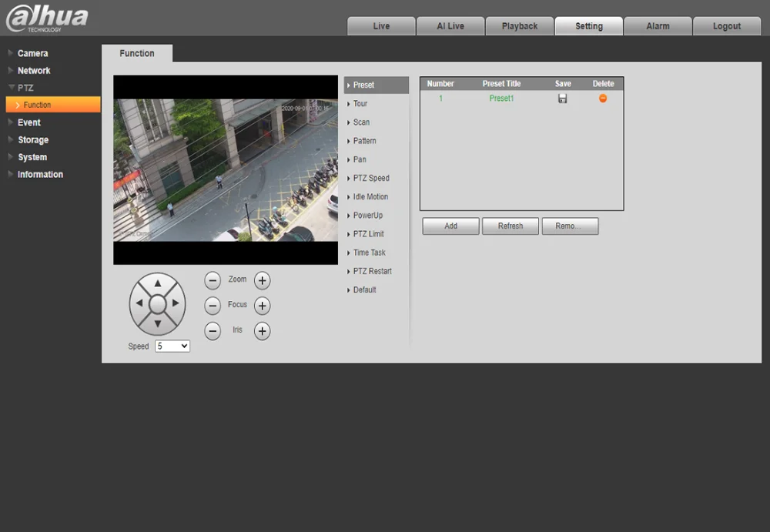Select the Preset function

pos(377,85)
